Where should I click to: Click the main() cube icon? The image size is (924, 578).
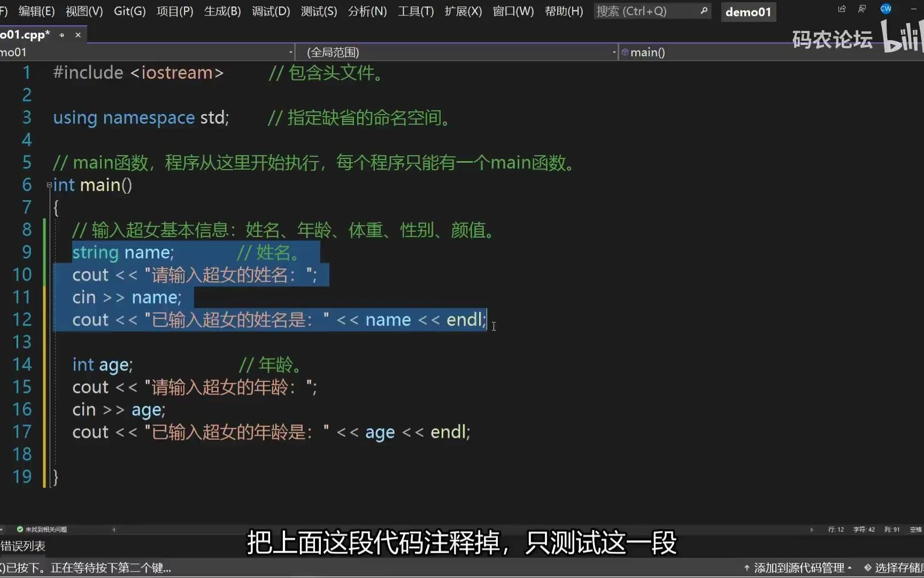(x=625, y=52)
